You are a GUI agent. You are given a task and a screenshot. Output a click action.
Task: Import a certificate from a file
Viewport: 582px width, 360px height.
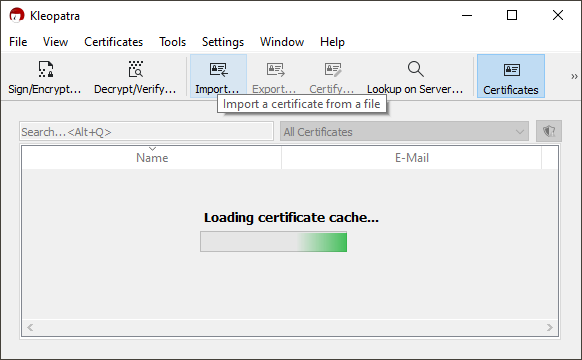[218, 76]
